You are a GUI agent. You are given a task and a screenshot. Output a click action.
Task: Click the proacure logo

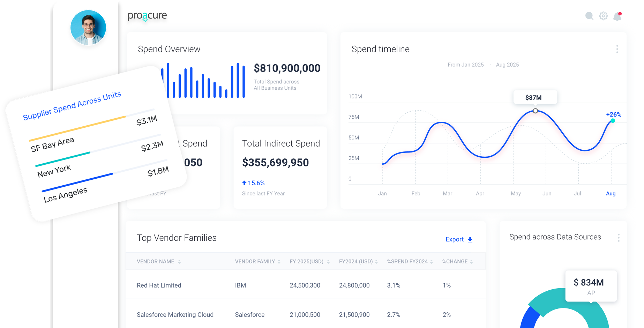tap(147, 16)
